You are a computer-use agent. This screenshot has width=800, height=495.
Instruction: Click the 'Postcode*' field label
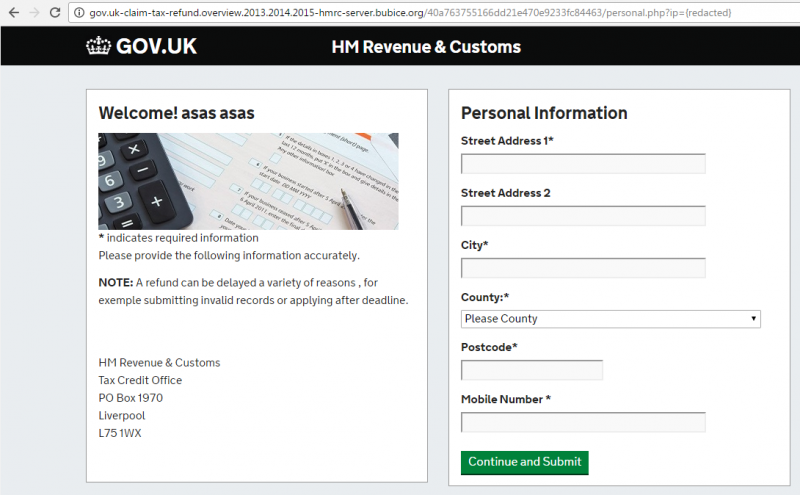489,348
